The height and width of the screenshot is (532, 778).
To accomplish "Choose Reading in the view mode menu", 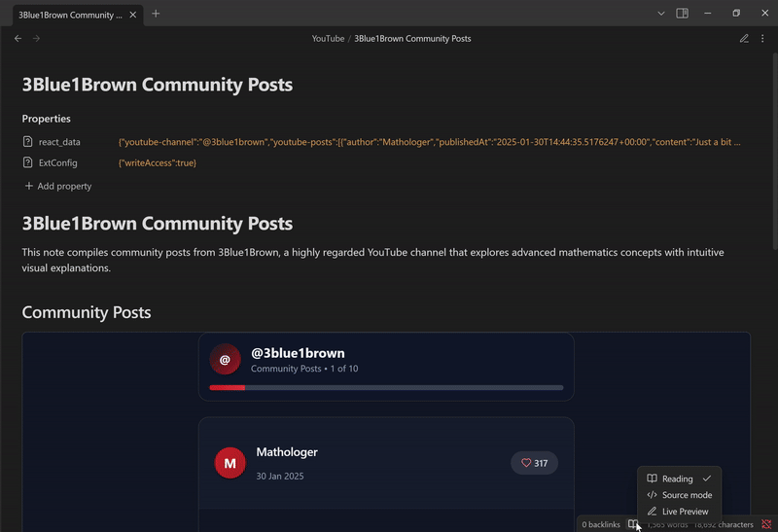I will coord(679,479).
